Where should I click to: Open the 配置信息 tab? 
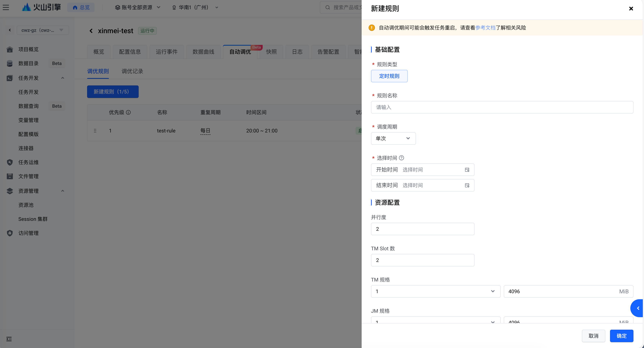(x=130, y=52)
